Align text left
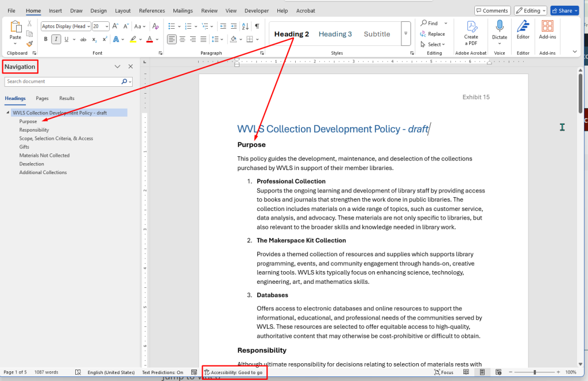This screenshot has height=381, width=588. tap(171, 39)
